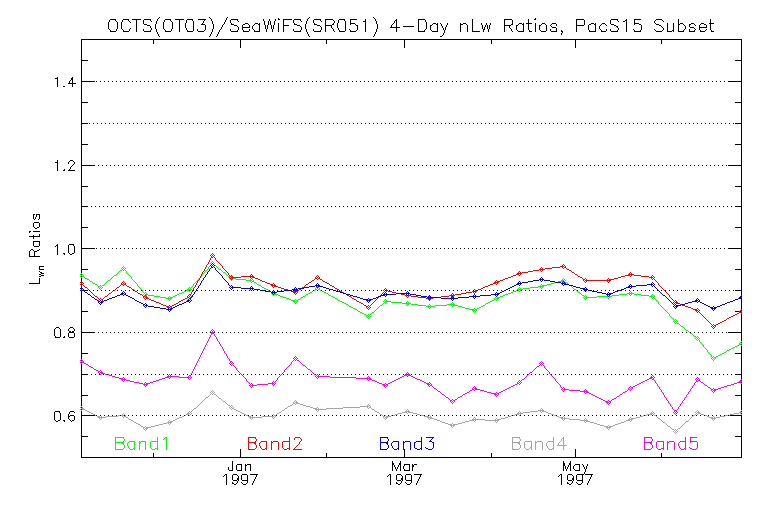Select the red Band2 legend label

coord(275,444)
